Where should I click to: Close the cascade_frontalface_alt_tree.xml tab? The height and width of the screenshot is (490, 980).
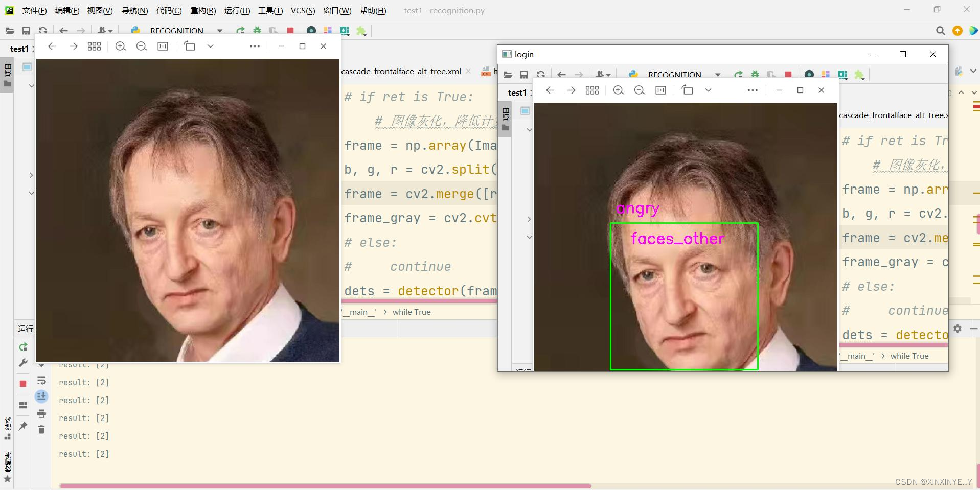(468, 72)
